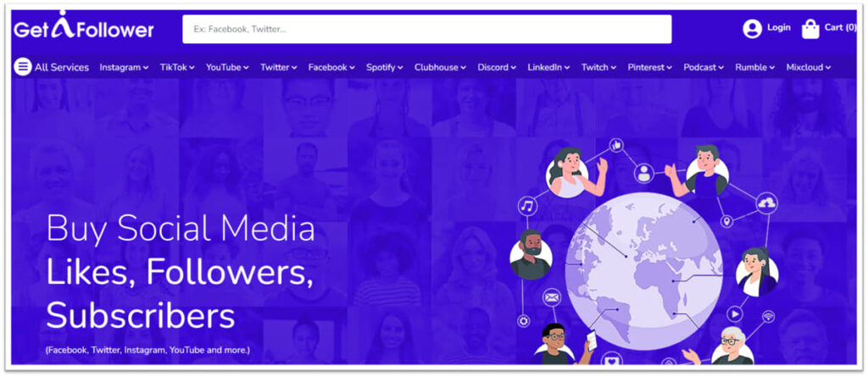Open the Rumble services menu
This screenshot has height=377, width=868.
coord(755,68)
